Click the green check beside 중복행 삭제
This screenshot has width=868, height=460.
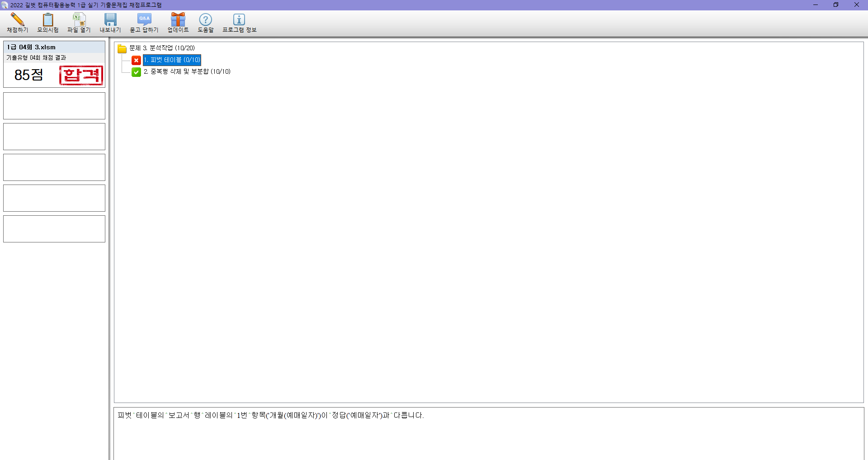coord(136,72)
